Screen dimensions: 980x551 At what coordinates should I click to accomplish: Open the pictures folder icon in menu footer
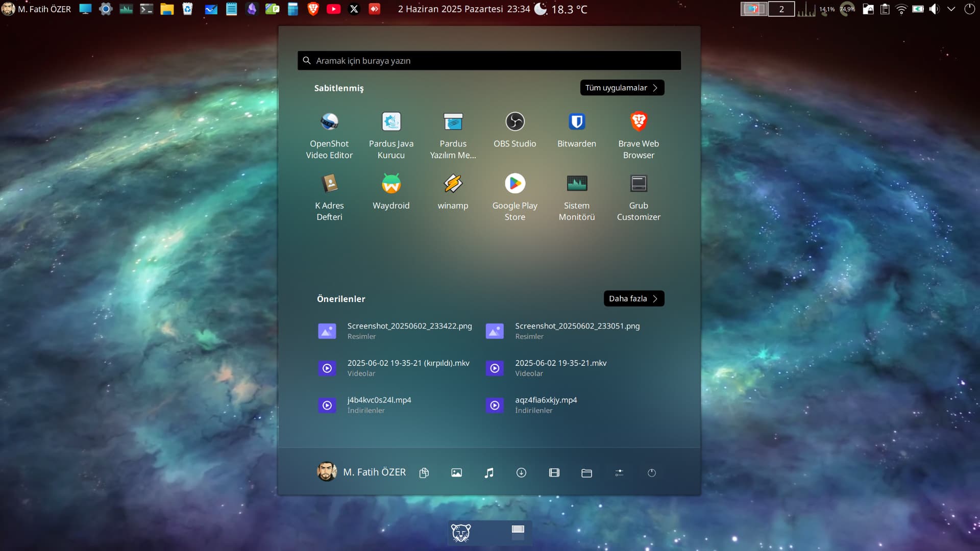click(456, 473)
